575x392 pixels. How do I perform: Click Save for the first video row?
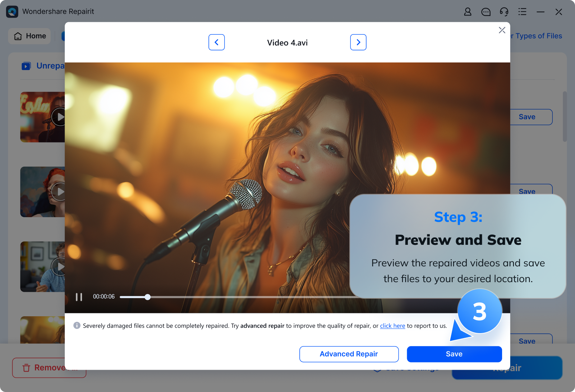tap(531, 117)
